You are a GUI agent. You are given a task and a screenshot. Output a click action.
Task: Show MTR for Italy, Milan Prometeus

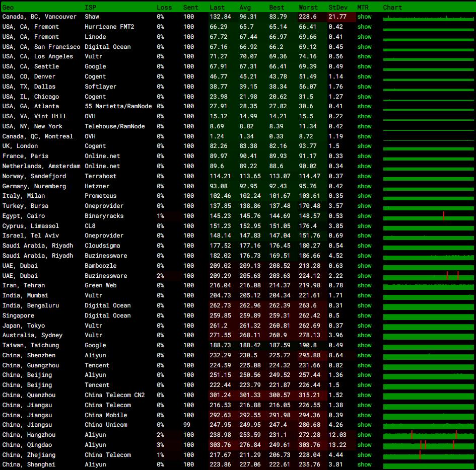tap(364, 196)
